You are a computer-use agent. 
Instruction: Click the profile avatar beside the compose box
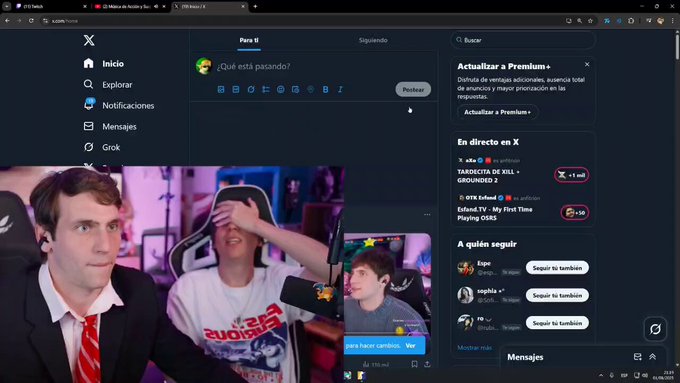[x=203, y=66]
